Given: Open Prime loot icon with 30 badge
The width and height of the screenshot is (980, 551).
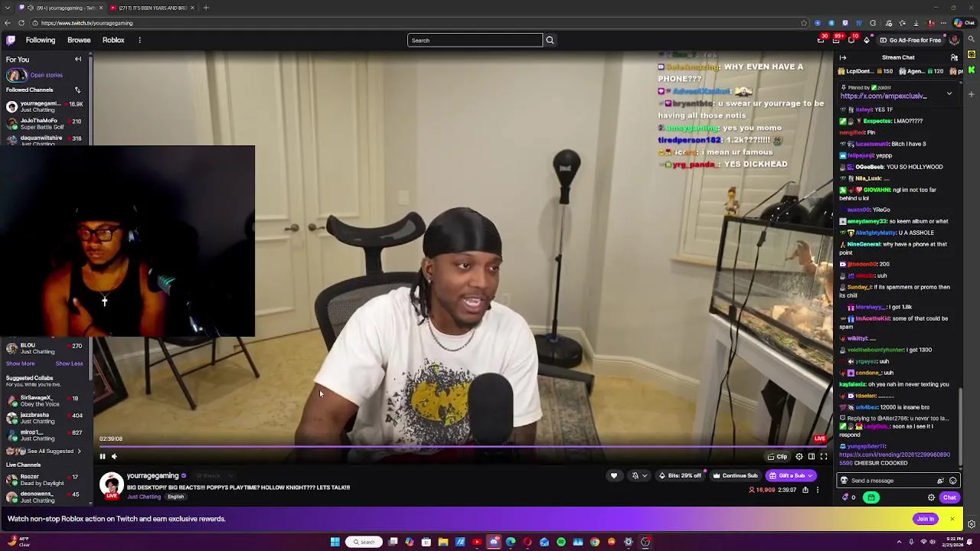Looking at the screenshot, I should pos(821,40).
